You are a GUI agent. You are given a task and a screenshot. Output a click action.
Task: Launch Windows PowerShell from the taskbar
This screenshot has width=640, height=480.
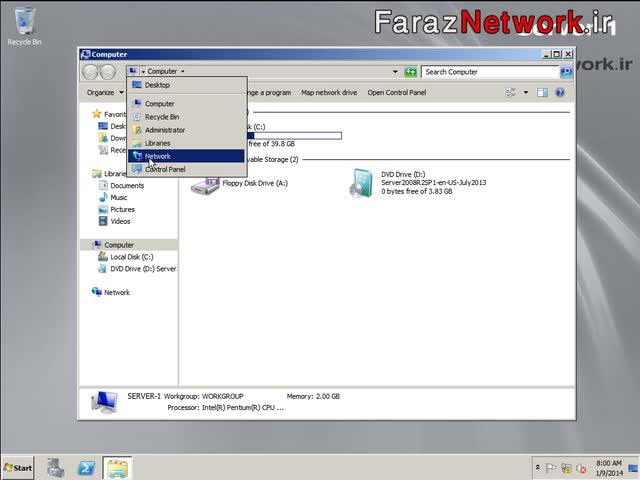pos(87,468)
